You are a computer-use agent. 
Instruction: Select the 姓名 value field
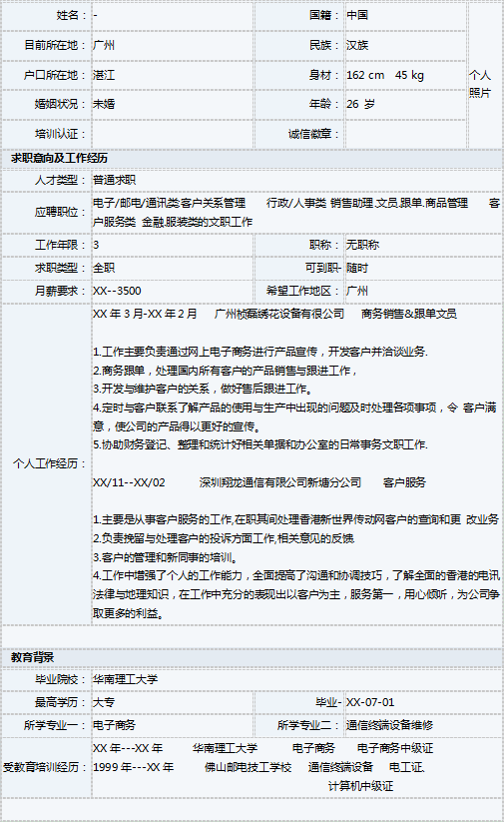173,15
